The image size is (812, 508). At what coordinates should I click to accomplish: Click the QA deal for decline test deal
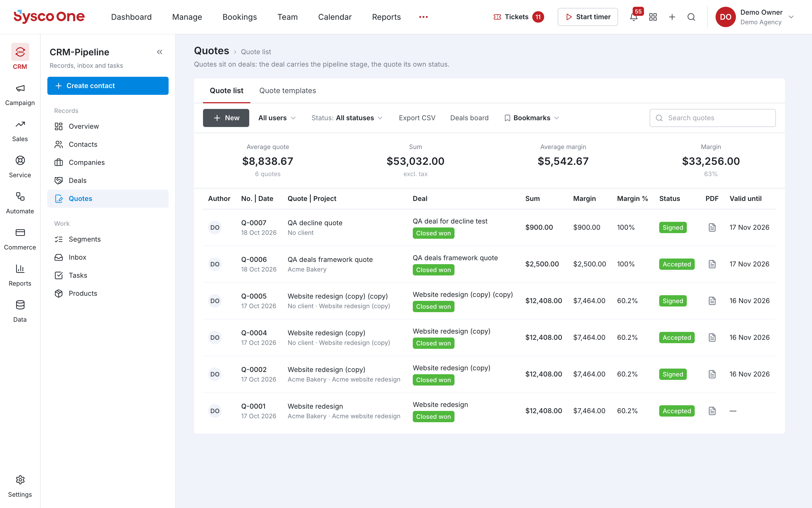point(450,221)
